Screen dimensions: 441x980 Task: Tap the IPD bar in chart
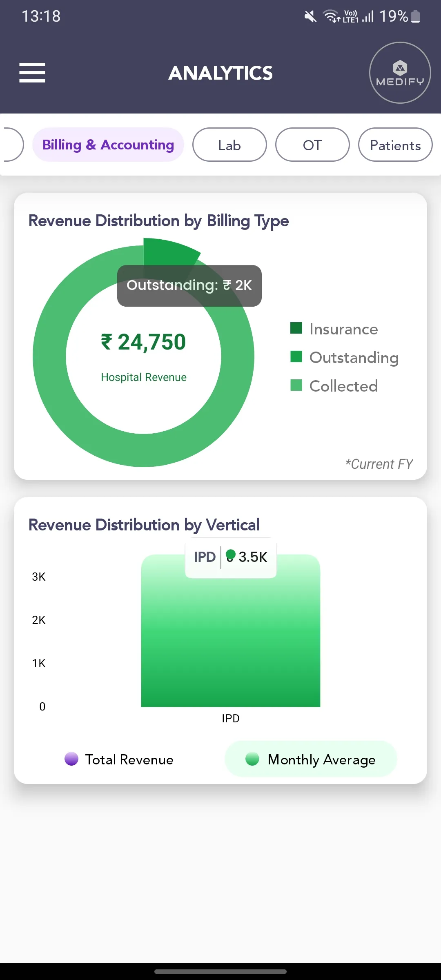(230, 641)
